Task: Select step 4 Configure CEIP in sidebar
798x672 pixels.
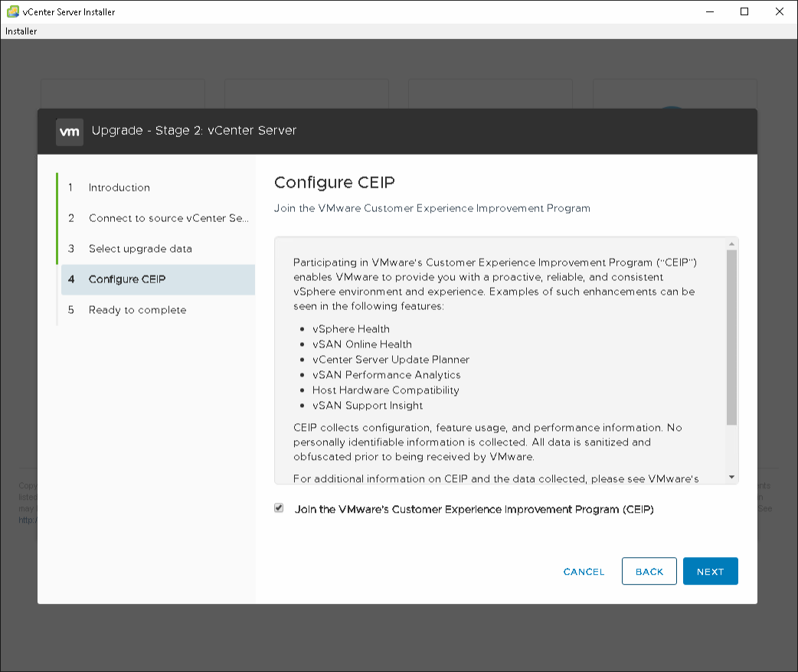Action: (x=127, y=279)
